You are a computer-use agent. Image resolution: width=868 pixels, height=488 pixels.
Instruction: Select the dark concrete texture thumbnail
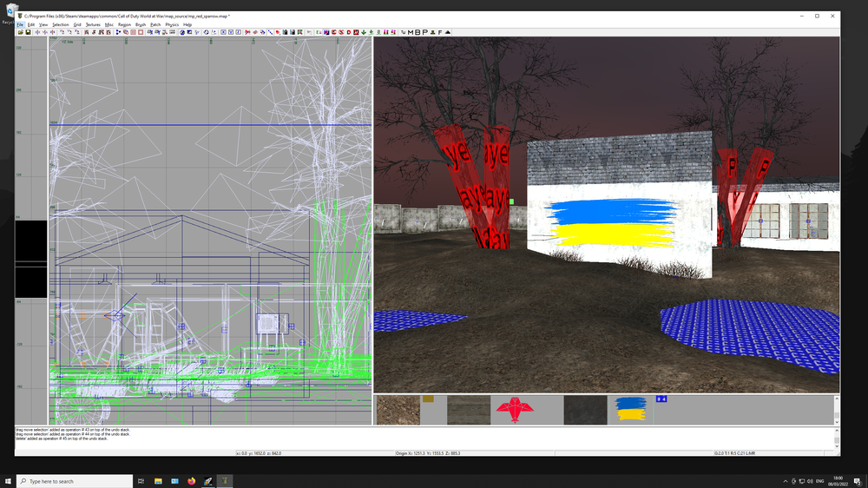585,410
